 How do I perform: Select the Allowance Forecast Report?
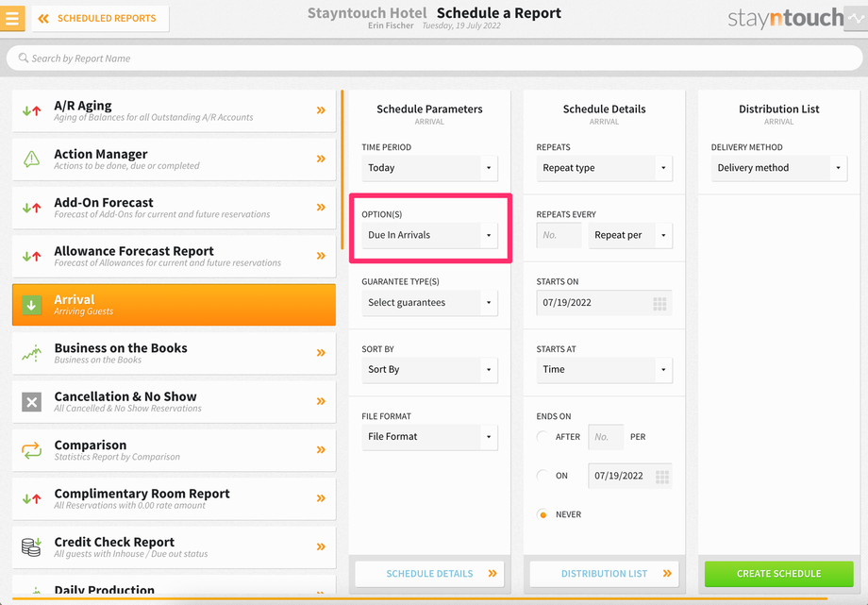(x=174, y=256)
